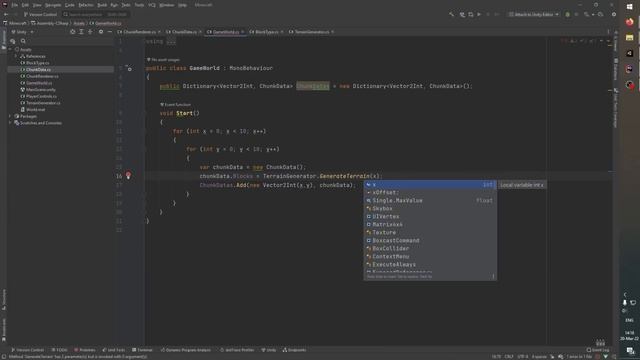Image resolution: width=640 pixels, height=360 pixels.
Task: Click the Run play icon in toolbar
Action: tap(479, 14)
